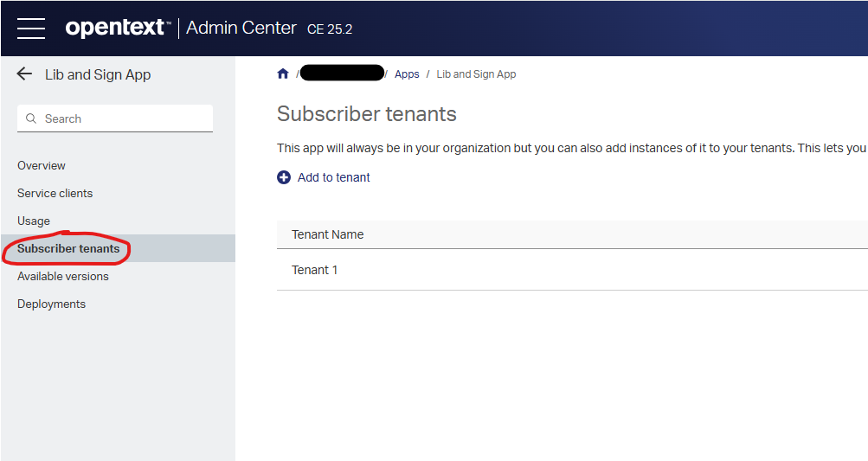Open the Service clients section
868x461 pixels.
pyautogui.click(x=55, y=193)
